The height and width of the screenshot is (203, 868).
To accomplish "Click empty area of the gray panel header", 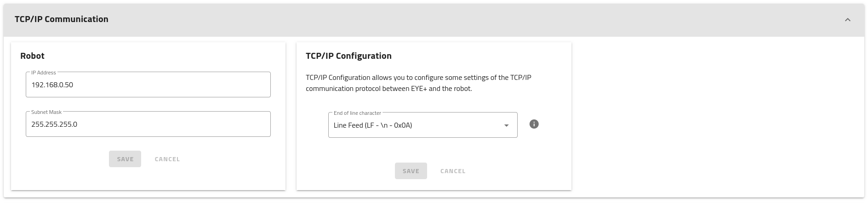I will tap(460, 20).
